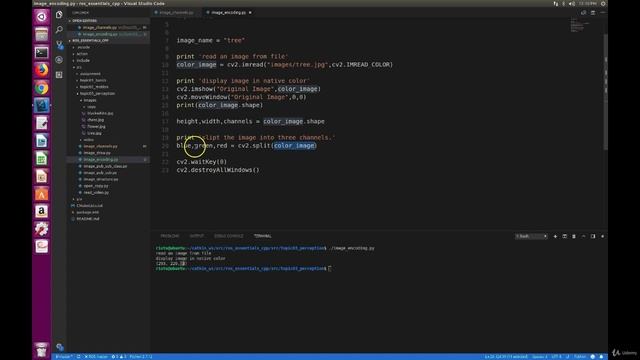Screen dimensions: 640x360
Task: Open the Search view in activity bar
Action: [59, 29]
